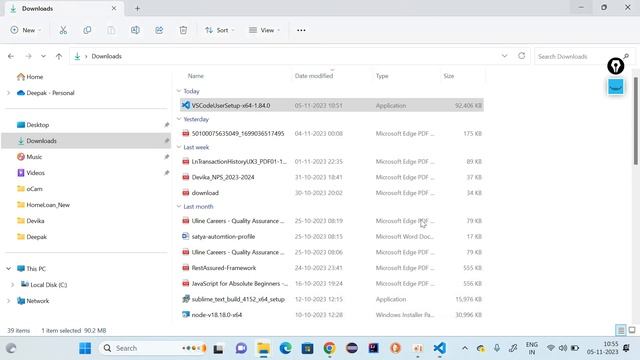The height and width of the screenshot is (360, 640).
Task: Select VSCodeUserSetup-x64-1.84.0 file
Action: (332, 105)
